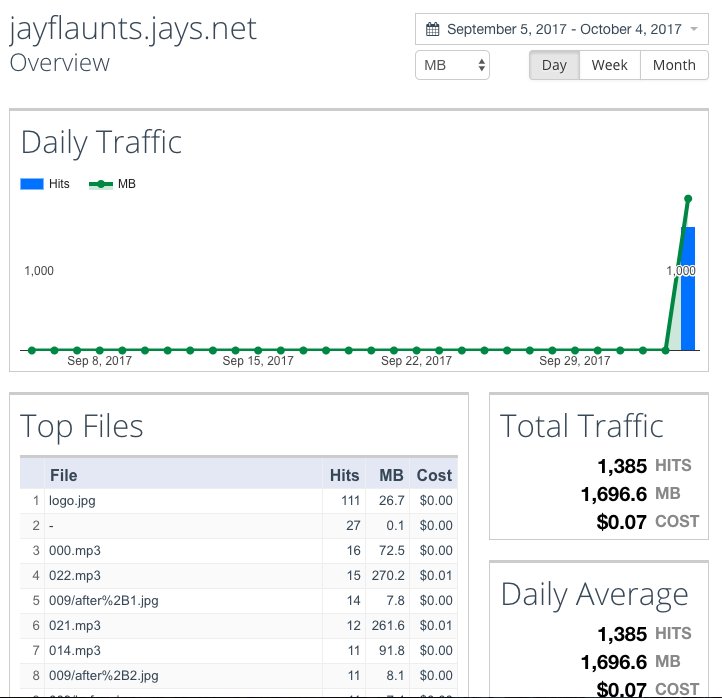722x698 pixels.
Task: Sort table by Cost column header
Action: tap(434, 475)
